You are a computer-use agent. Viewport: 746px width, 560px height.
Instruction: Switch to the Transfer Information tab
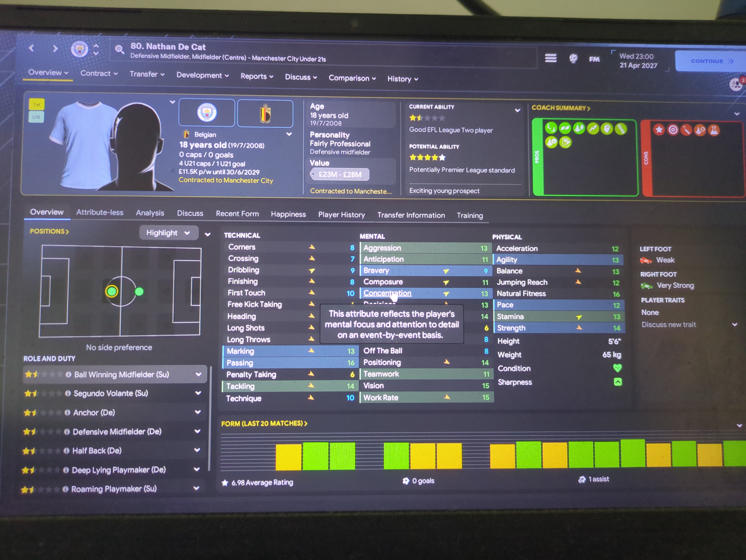pyautogui.click(x=411, y=215)
